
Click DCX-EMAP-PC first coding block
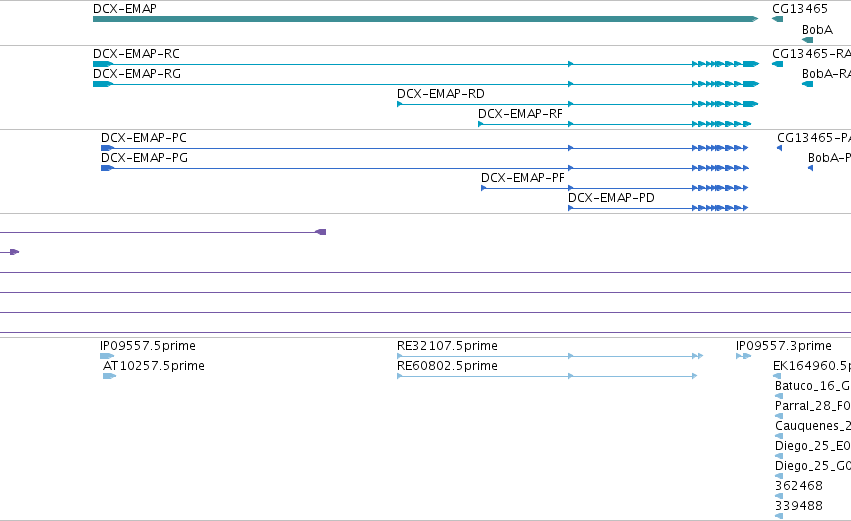[x=107, y=148]
